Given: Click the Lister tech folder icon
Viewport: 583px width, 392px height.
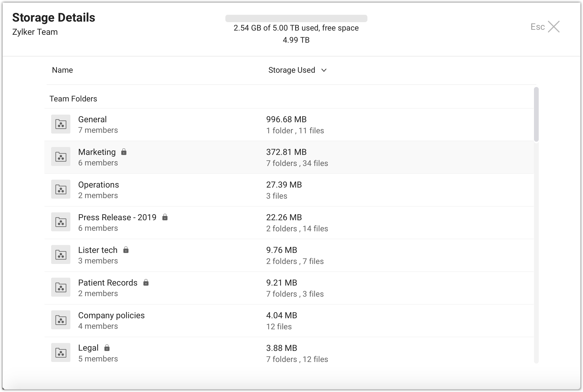Looking at the screenshot, I should pos(61,255).
